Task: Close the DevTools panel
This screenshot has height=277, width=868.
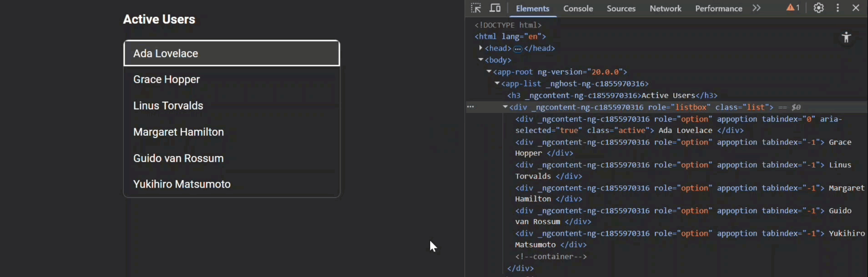Action: 856,8
